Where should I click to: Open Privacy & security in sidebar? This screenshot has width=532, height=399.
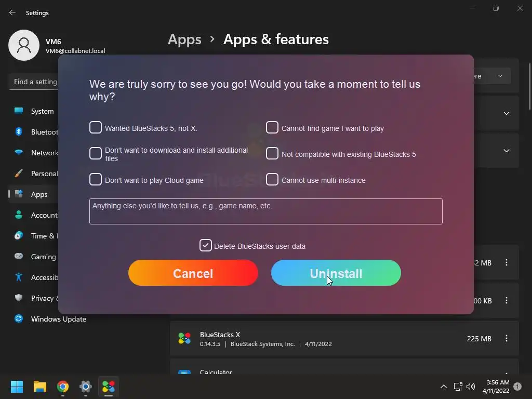click(x=34, y=298)
